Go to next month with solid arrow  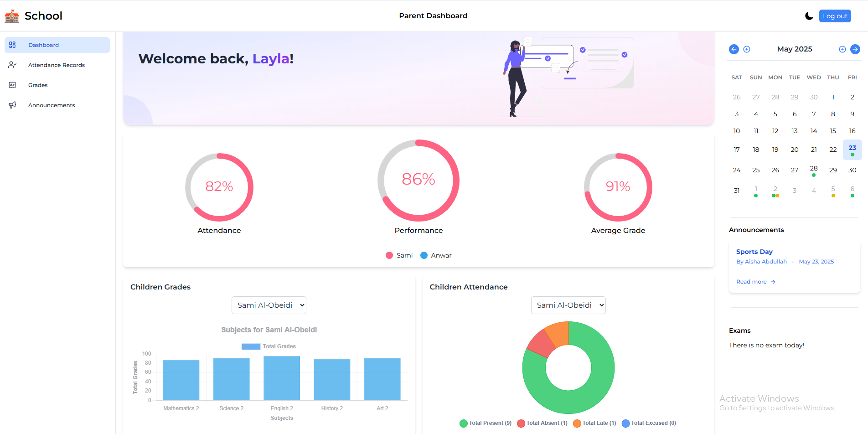(855, 49)
